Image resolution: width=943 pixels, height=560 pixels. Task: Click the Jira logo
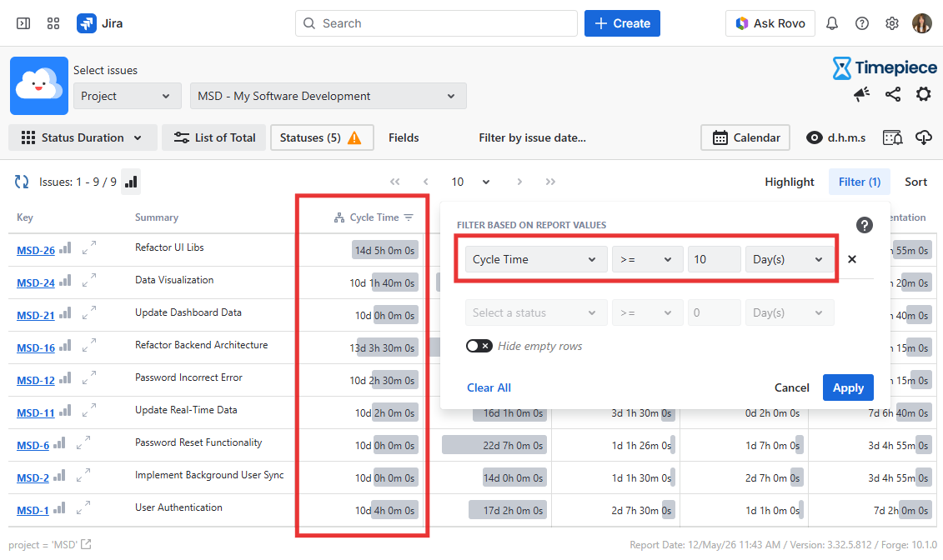click(100, 23)
